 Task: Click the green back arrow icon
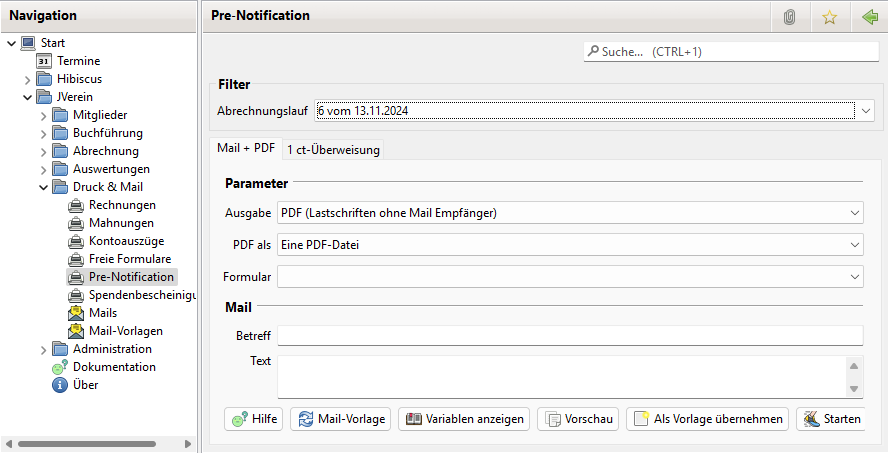(869, 16)
